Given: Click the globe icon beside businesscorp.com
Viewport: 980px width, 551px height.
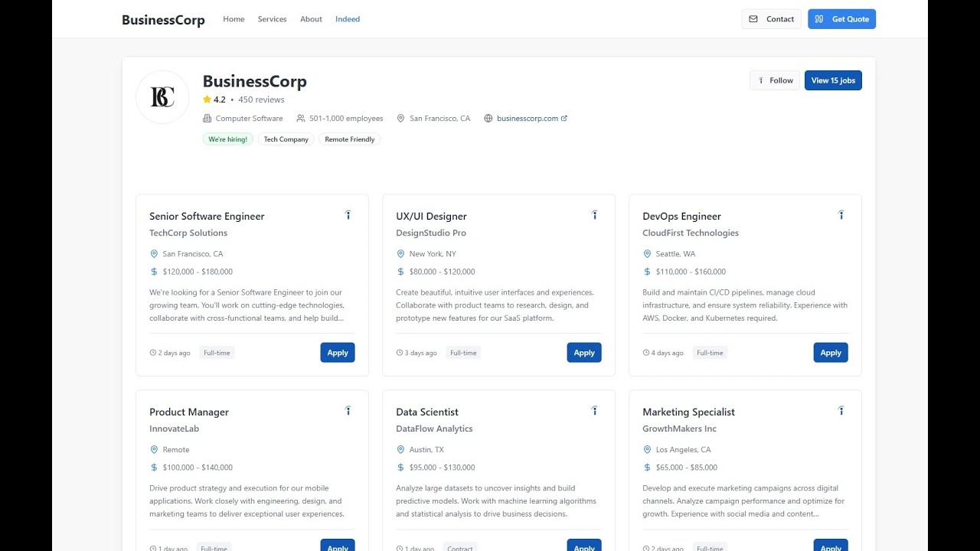Looking at the screenshot, I should (488, 119).
